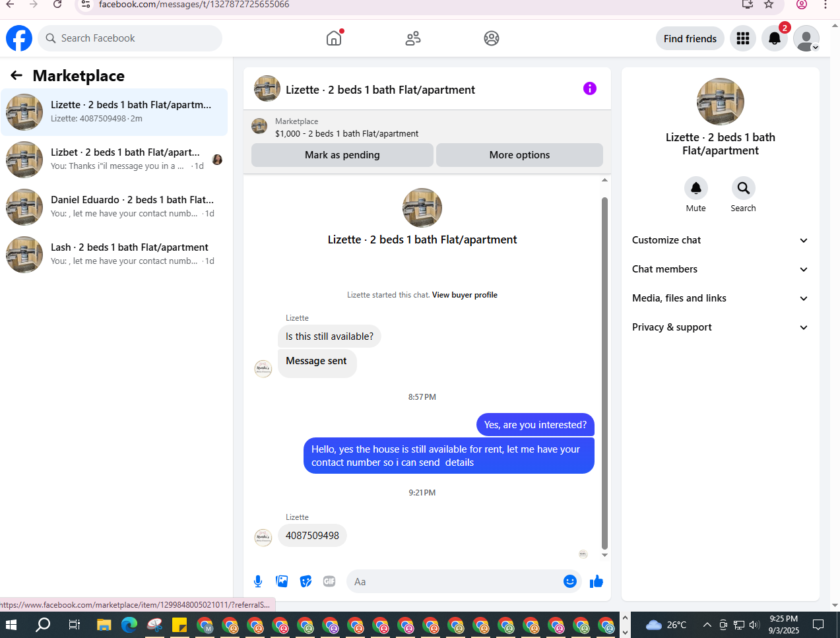Image resolution: width=840 pixels, height=638 pixels.
Task: Open Lash conversation in list
Action: 114,255
